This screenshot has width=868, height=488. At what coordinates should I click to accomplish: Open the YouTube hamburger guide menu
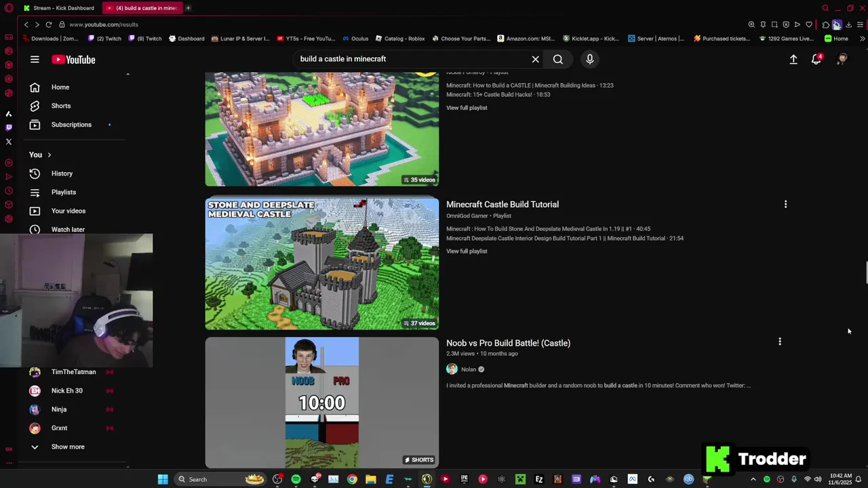point(35,60)
